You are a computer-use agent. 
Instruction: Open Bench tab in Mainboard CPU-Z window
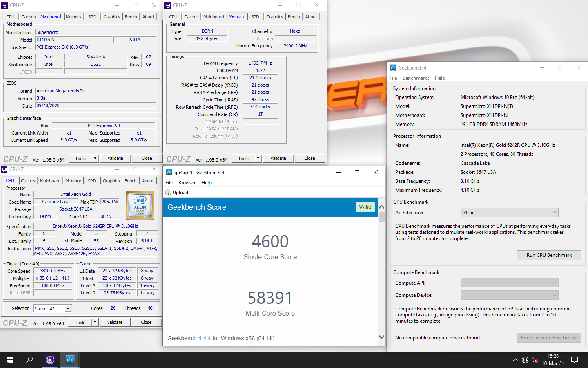tap(131, 17)
